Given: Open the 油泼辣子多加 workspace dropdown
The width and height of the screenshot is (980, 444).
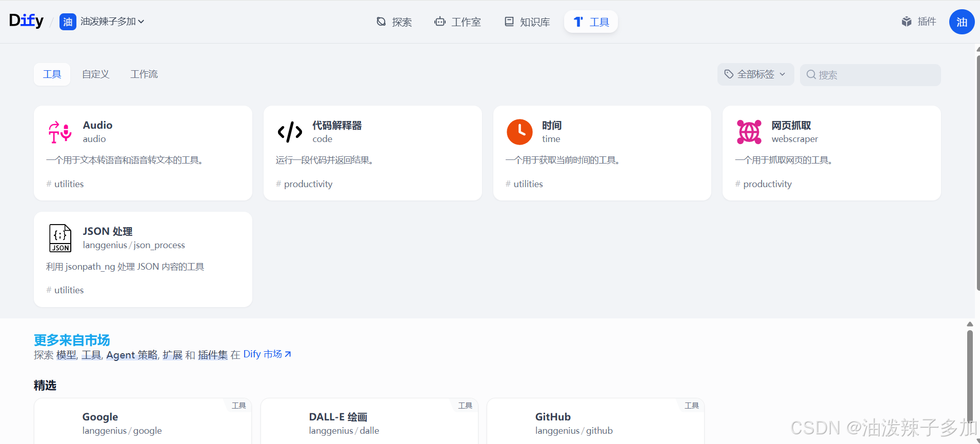Looking at the screenshot, I should click(112, 22).
